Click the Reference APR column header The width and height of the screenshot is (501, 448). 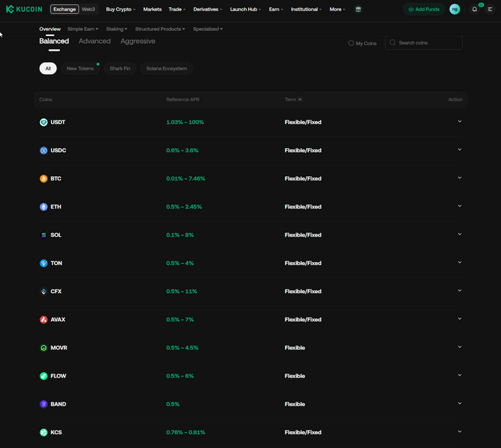(183, 99)
